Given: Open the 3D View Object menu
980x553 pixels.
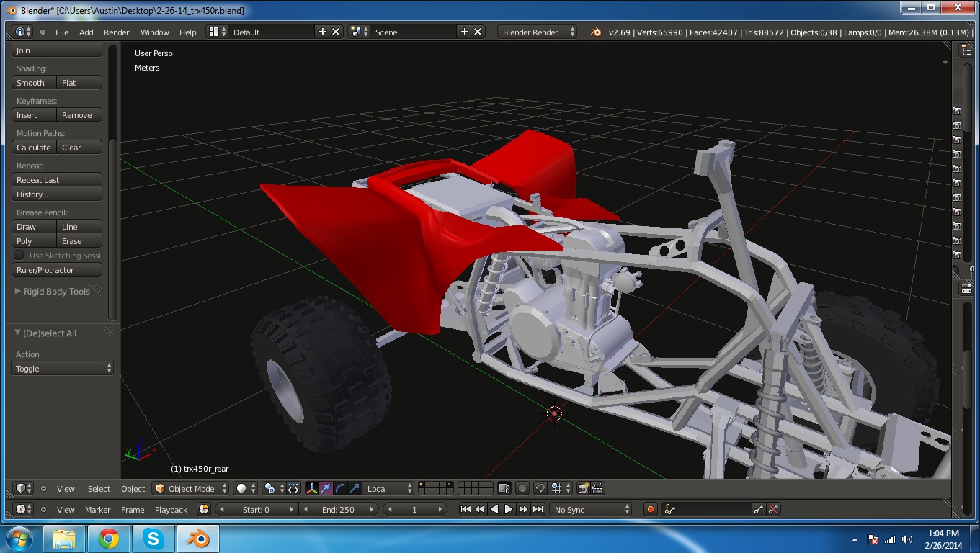Looking at the screenshot, I should click(133, 489).
